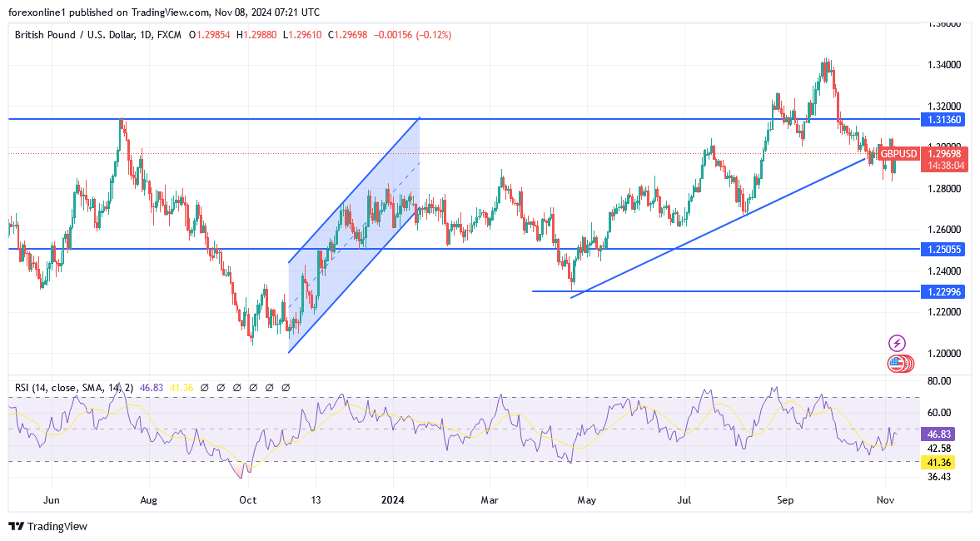Click the first ∅ symbol in RSI legend
The height and width of the screenshot is (541, 980).
(191, 388)
